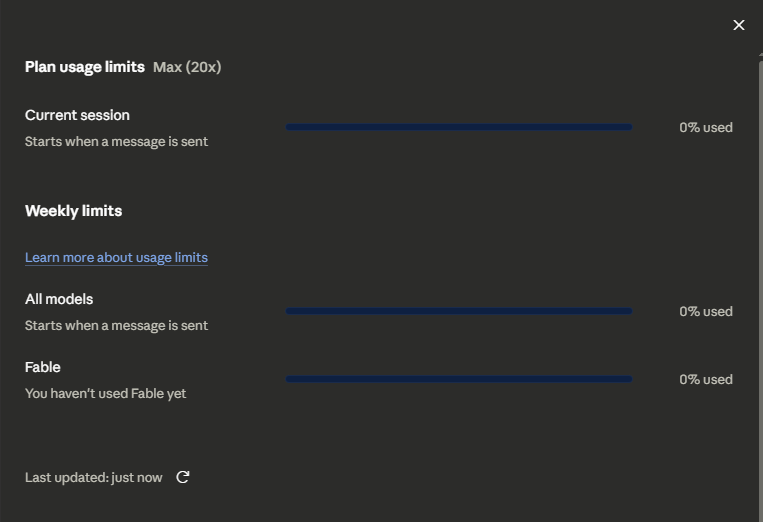Click All models 0% used text
The height and width of the screenshot is (522, 763).
[x=706, y=311]
